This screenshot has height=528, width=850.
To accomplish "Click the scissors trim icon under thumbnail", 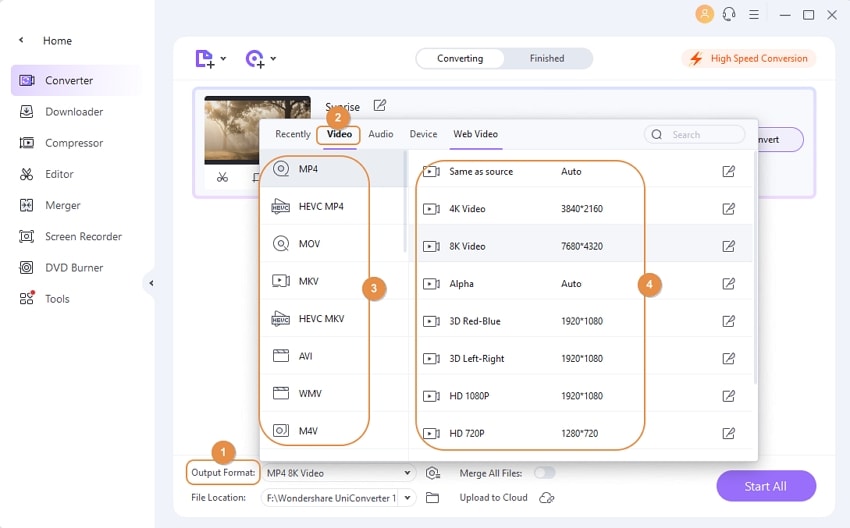I will tap(222, 178).
